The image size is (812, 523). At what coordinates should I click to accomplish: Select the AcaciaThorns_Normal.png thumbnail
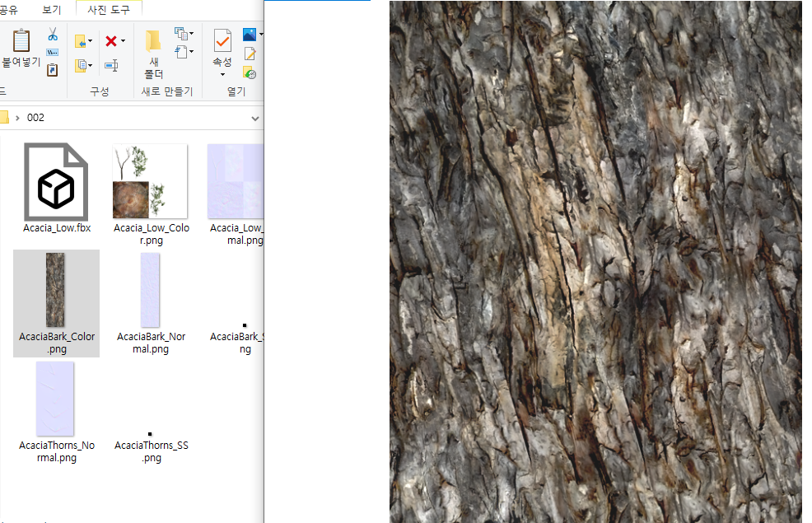click(x=55, y=399)
